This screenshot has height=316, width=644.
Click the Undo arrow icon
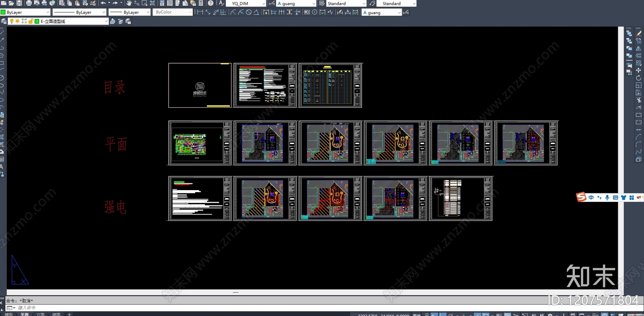click(103, 3)
